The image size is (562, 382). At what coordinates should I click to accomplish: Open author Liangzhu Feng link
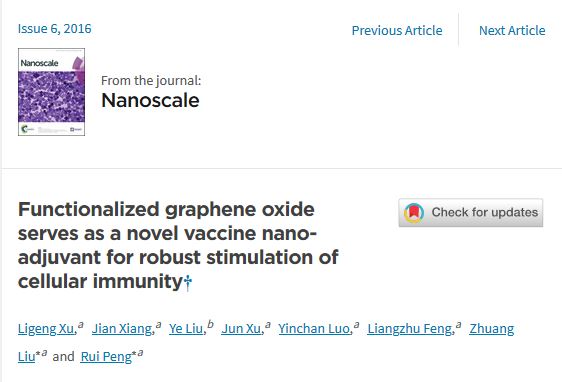tap(411, 329)
